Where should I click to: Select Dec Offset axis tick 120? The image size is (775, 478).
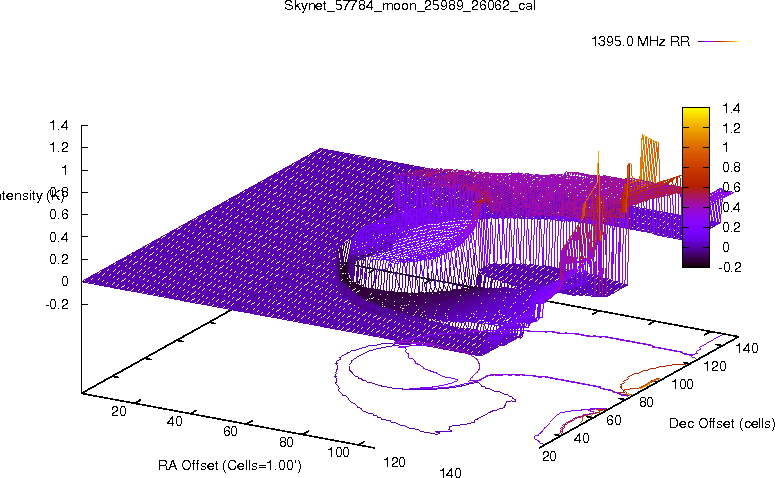click(x=715, y=366)
